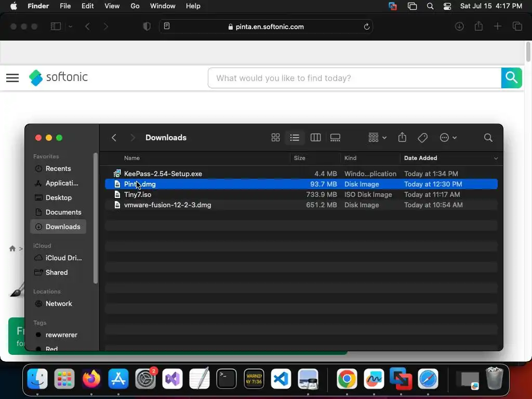532x399 pixels.
Task: Click the Finder search magnifier
Action: (x=488, y=137)
